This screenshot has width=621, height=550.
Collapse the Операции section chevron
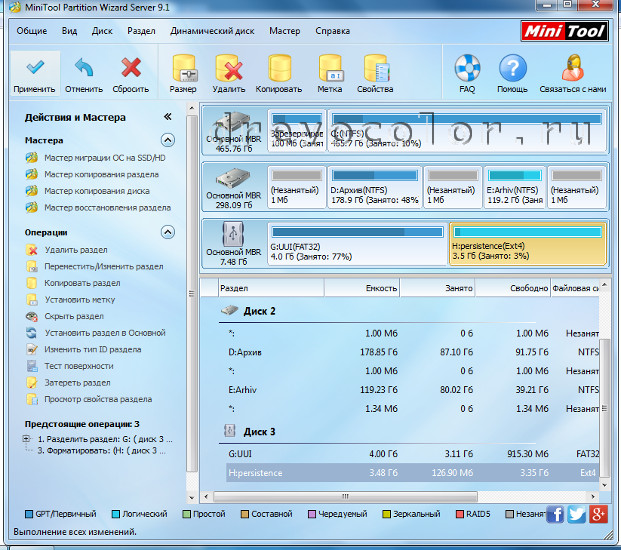point(168,232)
